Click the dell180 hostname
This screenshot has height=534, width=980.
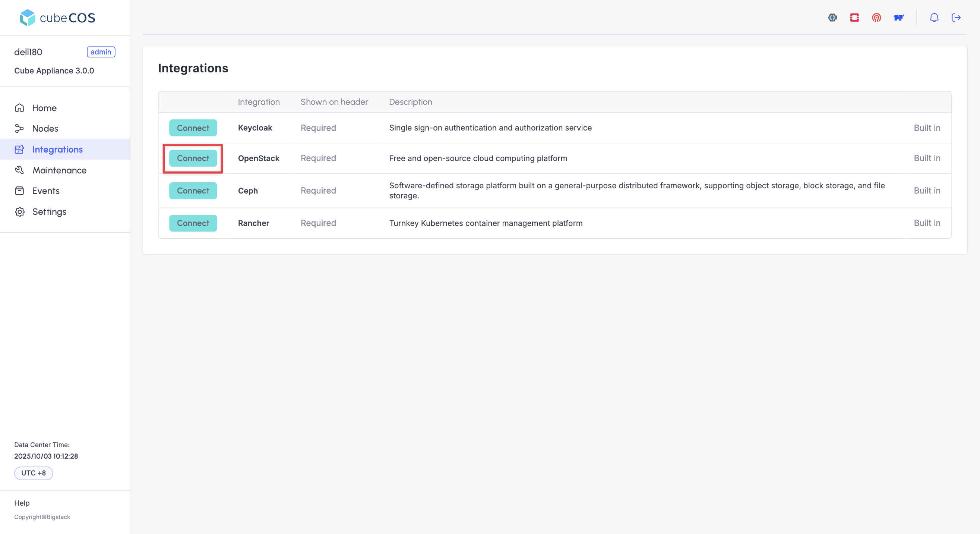point(28,52)
